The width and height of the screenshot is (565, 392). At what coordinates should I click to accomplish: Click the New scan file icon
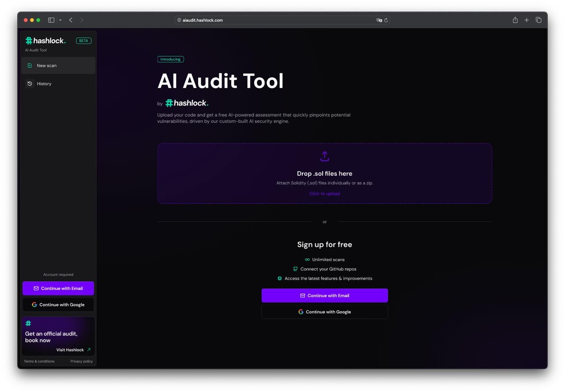click(30, 65)
